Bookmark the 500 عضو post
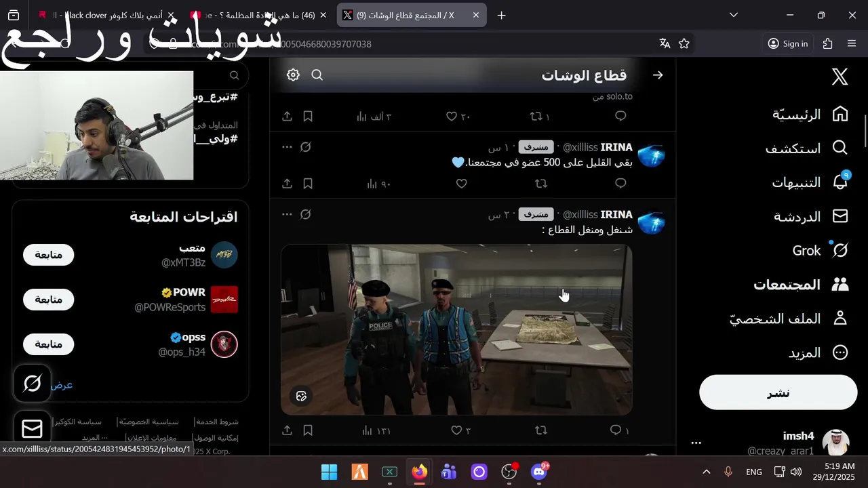Screen dimensions: 868x488 (308, 184)
